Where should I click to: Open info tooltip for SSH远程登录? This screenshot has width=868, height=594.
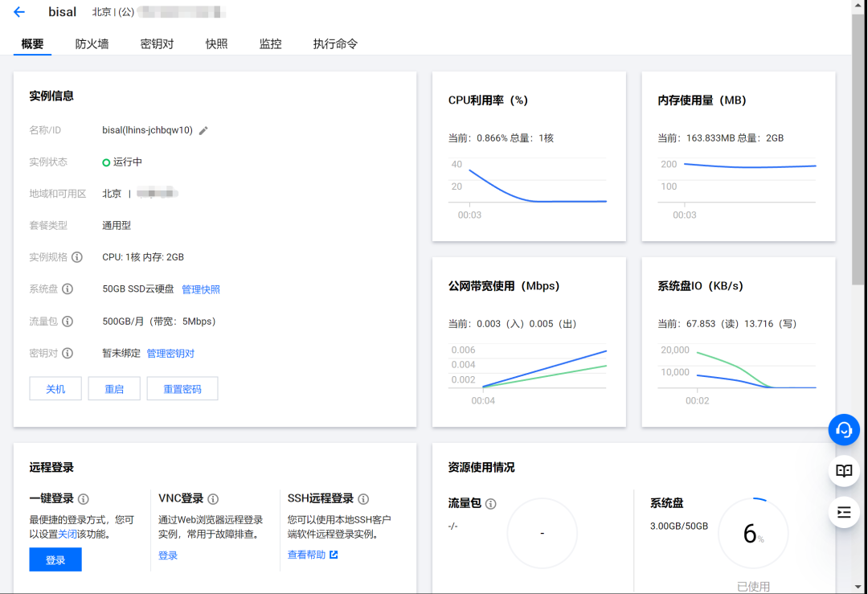point(364,499)
